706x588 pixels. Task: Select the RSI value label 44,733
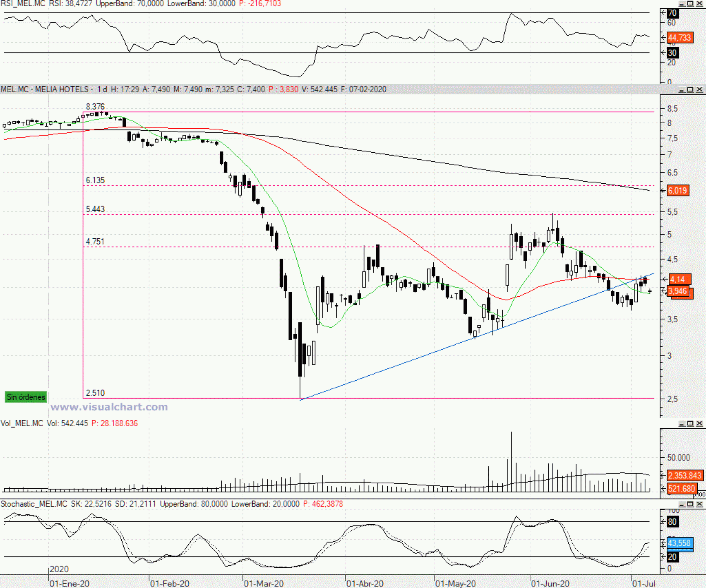point(679,38)
